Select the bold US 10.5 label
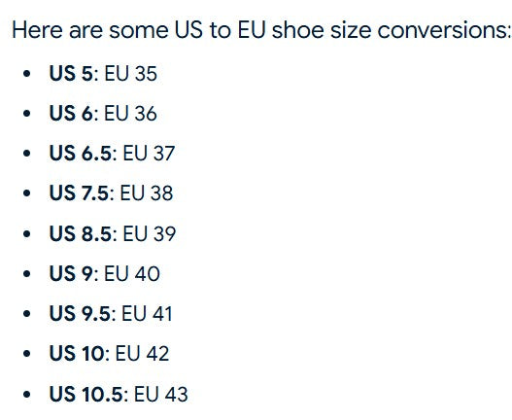 [x=86, y=394]
